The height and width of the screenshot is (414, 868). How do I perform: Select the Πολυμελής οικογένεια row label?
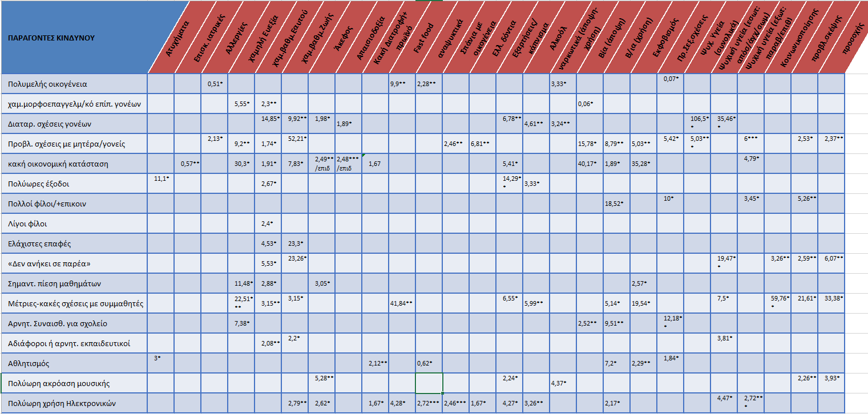(x=74, y=84)
